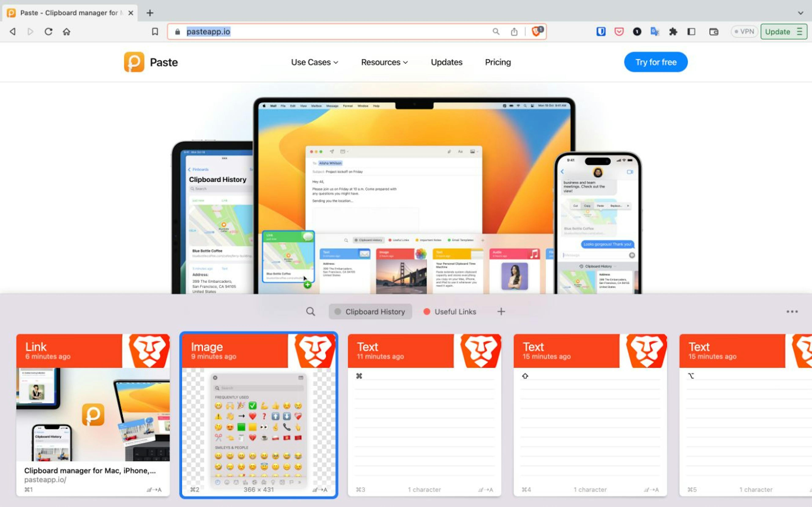The width and height of the screenshot is (812, 507).
Task: Toggle the Clipboard History tab active
Action: (x=371, y=311)
